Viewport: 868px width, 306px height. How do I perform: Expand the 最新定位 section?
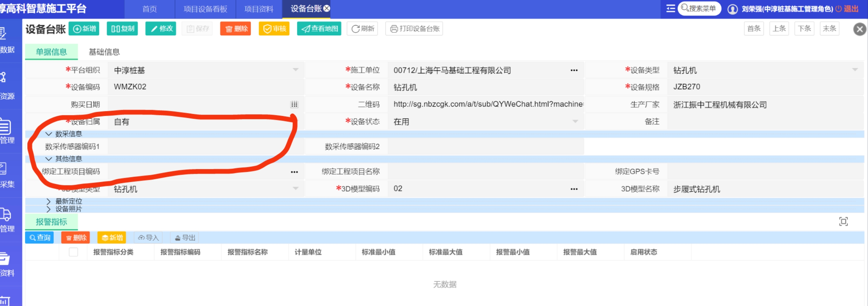(49, 201)
